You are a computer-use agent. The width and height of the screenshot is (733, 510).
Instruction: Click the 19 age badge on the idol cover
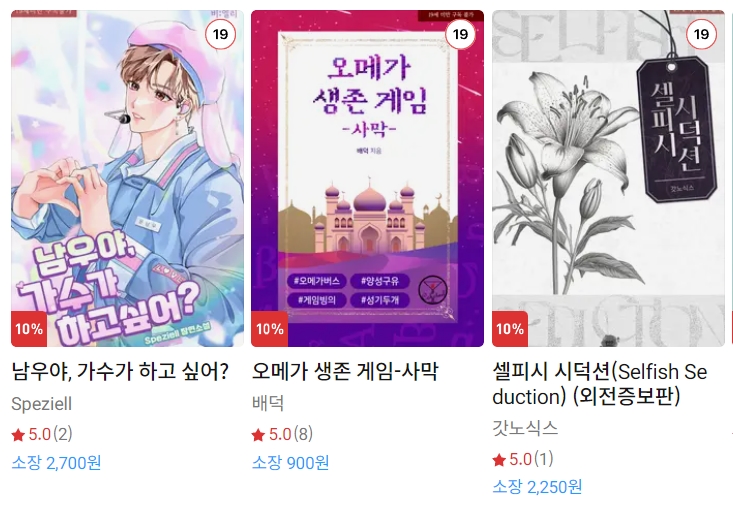click(220, 34)
